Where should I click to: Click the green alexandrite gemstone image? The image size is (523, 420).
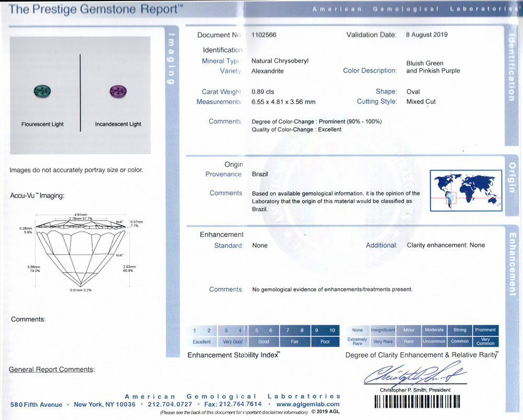click(x=42, y=90)
